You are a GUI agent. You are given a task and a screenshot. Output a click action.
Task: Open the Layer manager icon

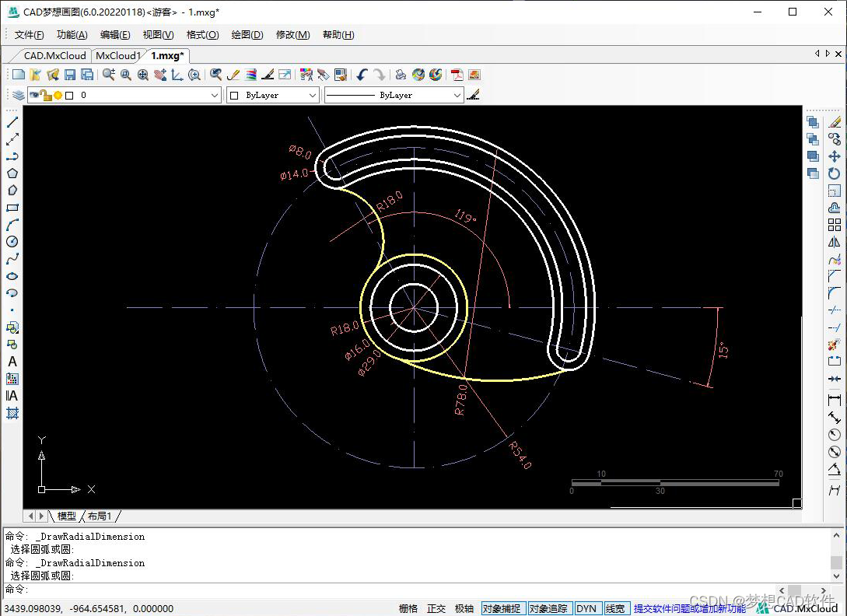point(19,95)
